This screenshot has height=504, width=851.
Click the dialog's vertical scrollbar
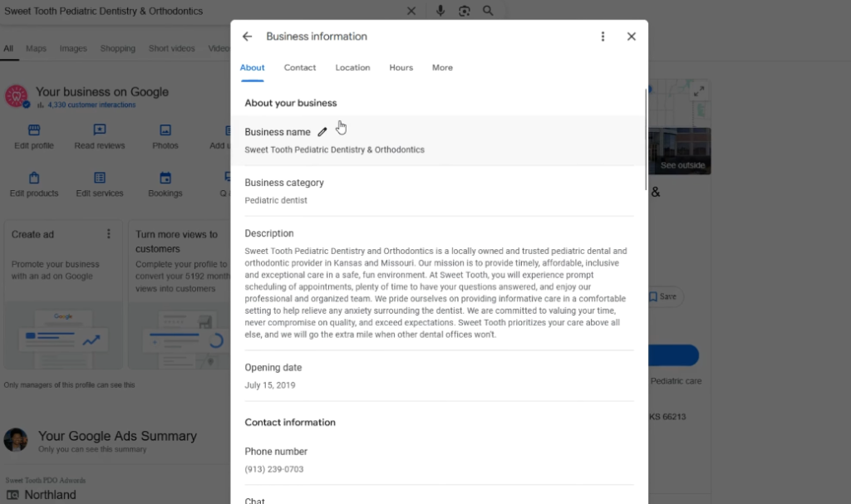pyautogui.click(x=645, y=139)
